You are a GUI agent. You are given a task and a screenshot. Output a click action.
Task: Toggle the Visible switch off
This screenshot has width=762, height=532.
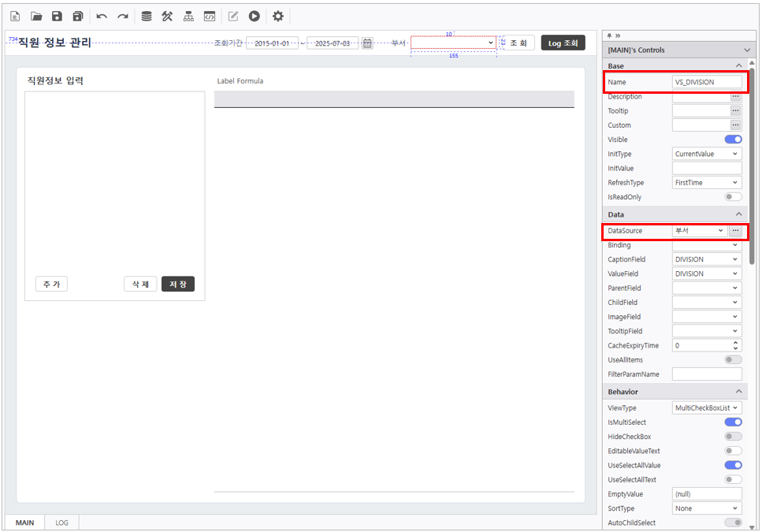(x=733, y=140)
